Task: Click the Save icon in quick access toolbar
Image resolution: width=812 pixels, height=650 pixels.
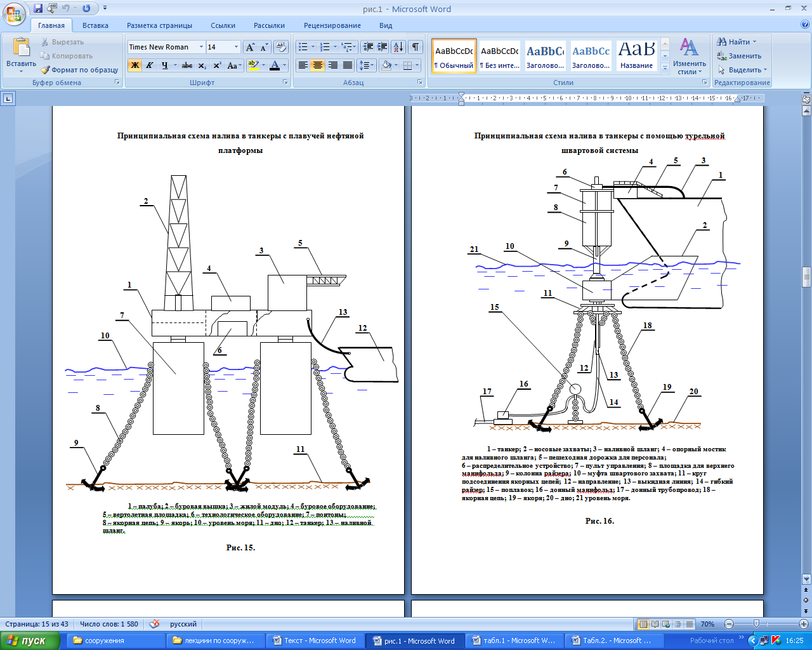Action: 38,9
